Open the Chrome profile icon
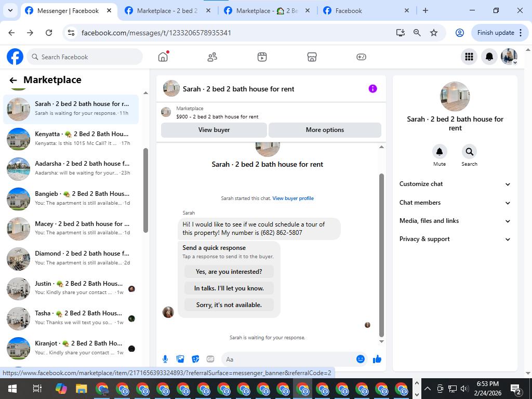The height and width of the screenshot is (399, 532). [459, 33]
